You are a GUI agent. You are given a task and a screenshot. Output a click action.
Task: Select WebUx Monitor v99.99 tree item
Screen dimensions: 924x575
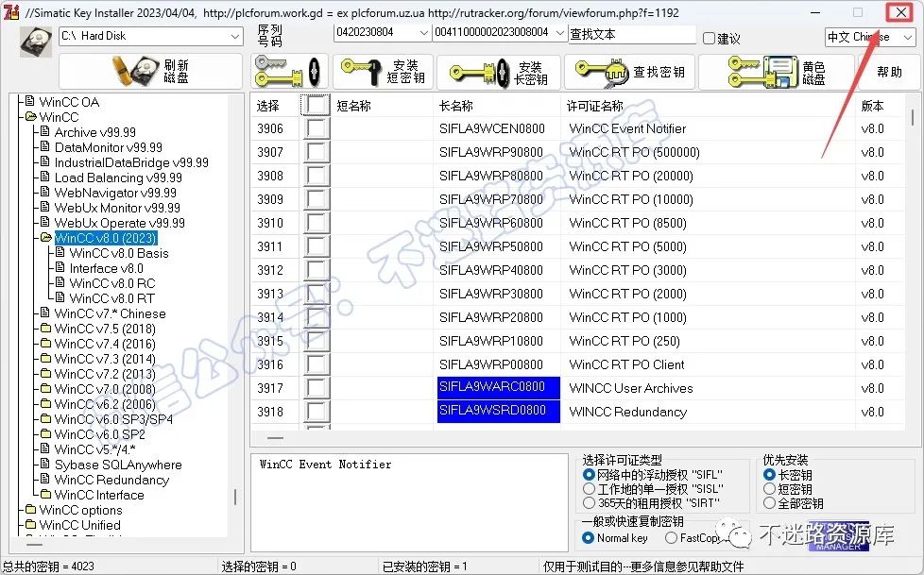pos(117,208)
